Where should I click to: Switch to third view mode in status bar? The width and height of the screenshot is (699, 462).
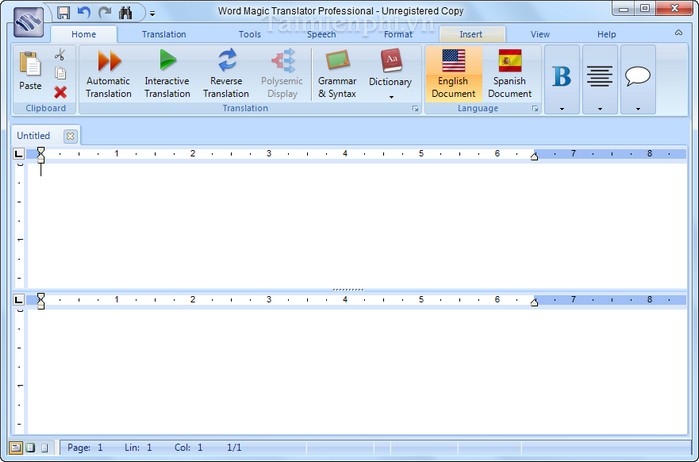45,447
